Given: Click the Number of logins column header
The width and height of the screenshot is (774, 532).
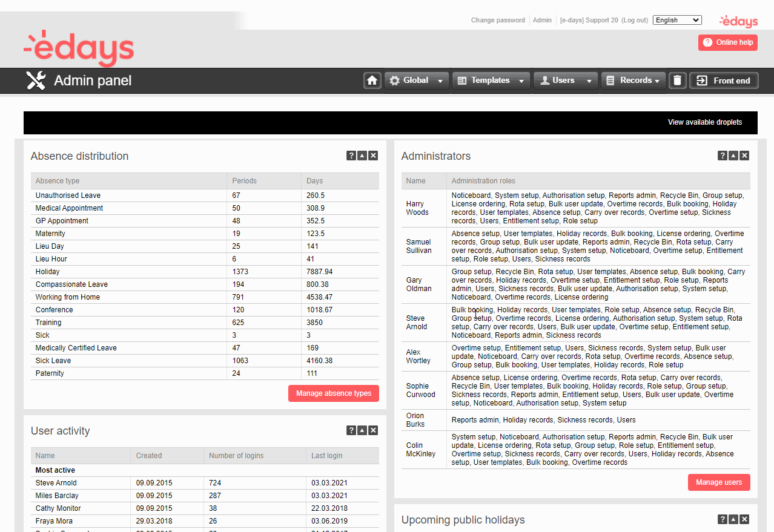Looking at the screenshot, I should [x=255, y=456].
